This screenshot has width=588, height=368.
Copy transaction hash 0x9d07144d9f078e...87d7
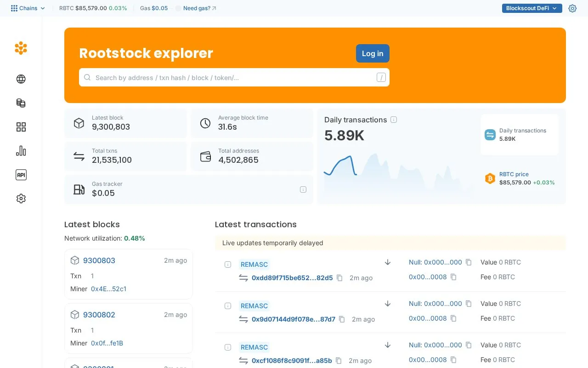342,319
